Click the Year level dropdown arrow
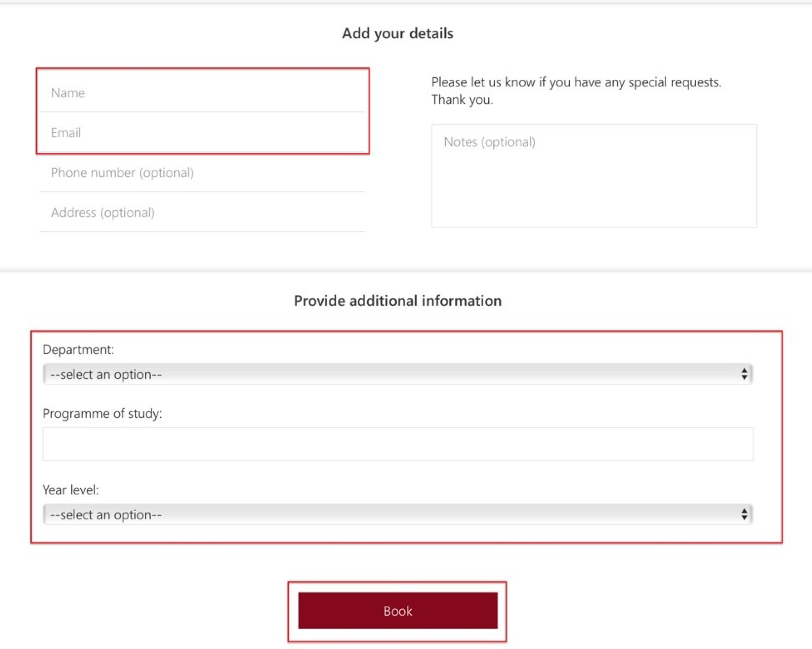 coord(744,514)
